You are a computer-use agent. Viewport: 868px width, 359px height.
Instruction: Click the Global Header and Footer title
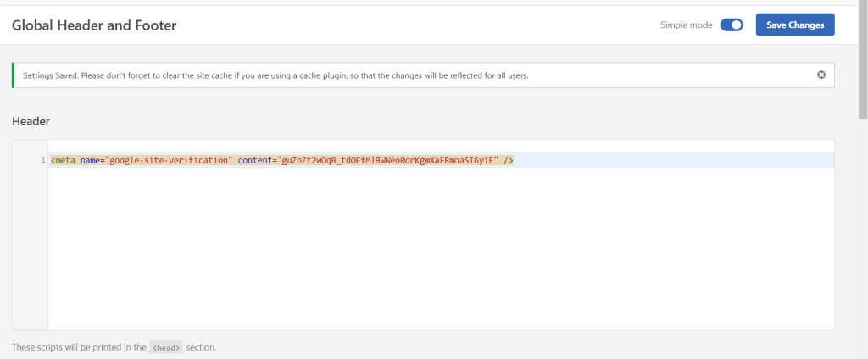pos(94,25)
